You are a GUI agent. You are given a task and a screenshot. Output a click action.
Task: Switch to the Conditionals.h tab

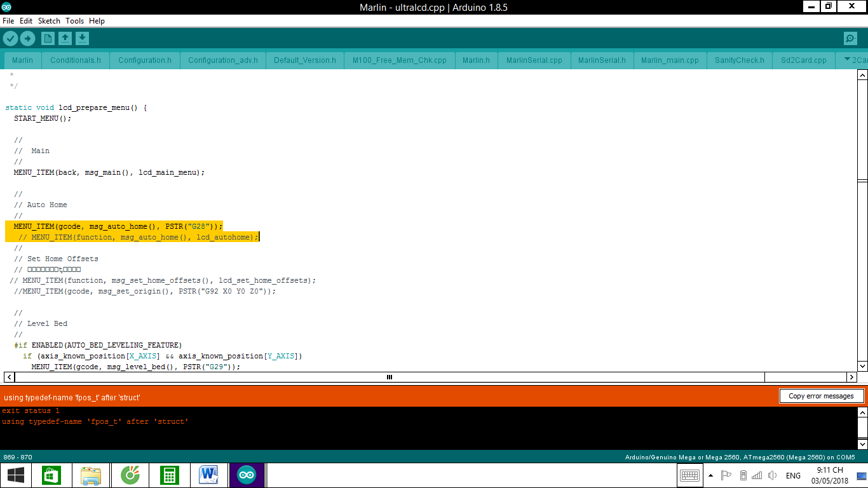coord(76,60)
